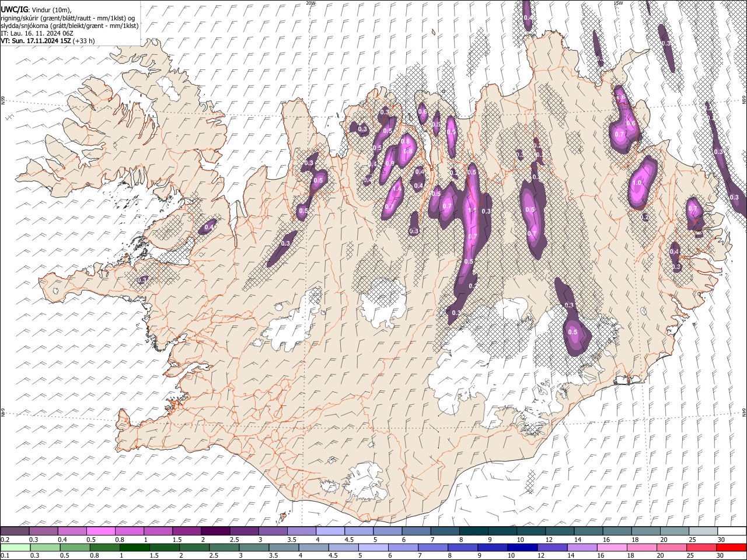Select the 'rigning/skúrir' legend description line
747x560 pixels.
[x=68, y=17]
